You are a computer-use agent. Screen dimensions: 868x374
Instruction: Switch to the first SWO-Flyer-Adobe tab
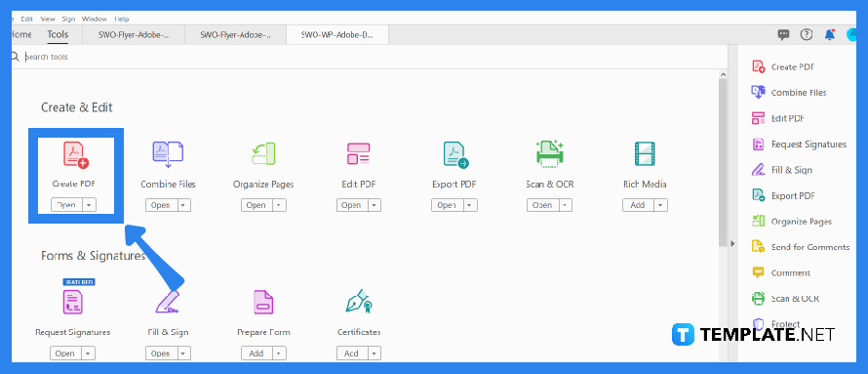tap(133, 34)
